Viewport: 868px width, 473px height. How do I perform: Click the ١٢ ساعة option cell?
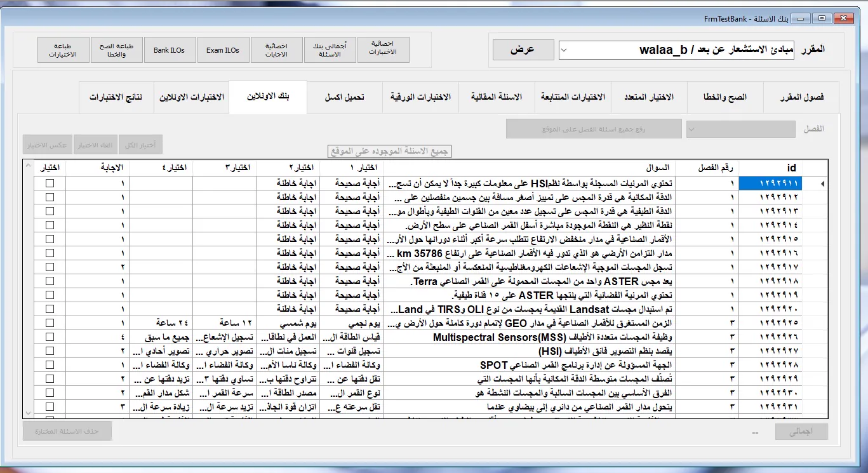click(x=225, y=323)
